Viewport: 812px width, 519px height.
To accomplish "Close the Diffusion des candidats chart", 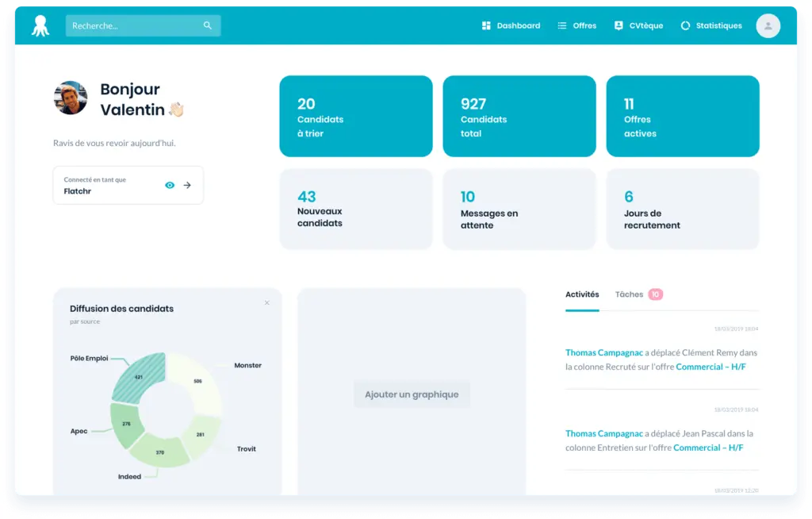I will point(266,302).
